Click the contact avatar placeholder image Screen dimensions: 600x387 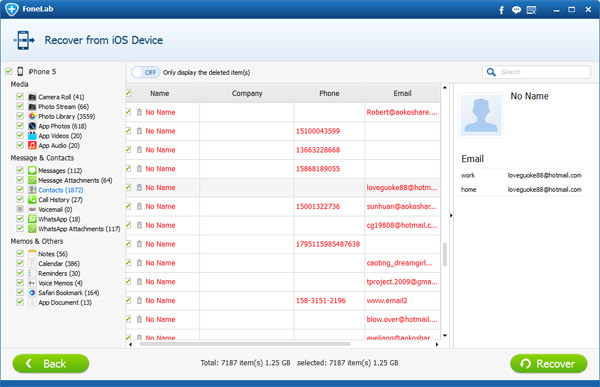click(x=481, y=115)
